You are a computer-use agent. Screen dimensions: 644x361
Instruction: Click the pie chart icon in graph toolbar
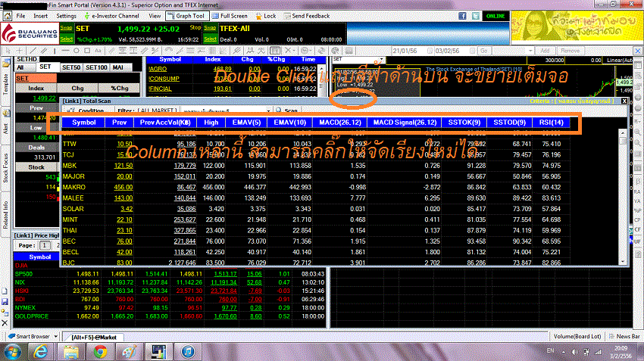pos(336,51)
